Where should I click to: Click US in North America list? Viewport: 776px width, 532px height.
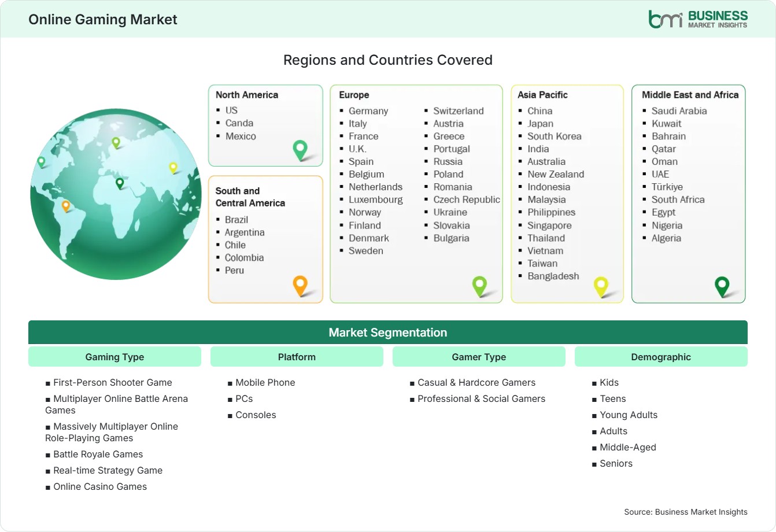[x=231, y=110]
